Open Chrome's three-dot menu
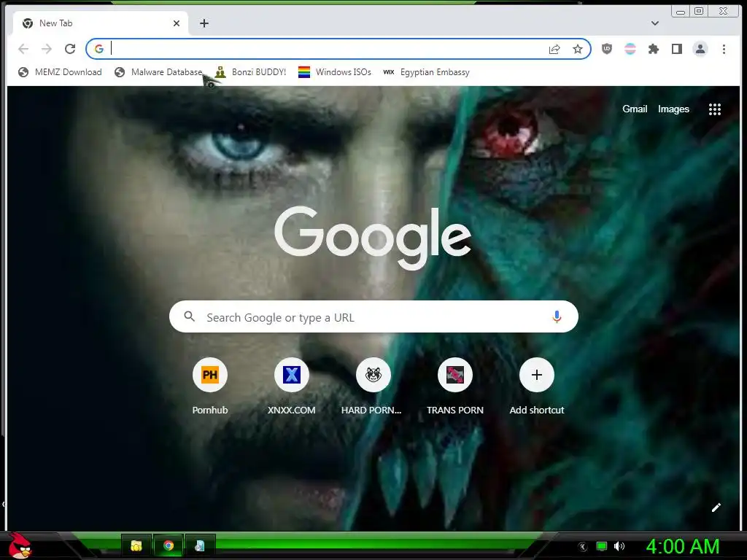747x560 pixels. 724,49
